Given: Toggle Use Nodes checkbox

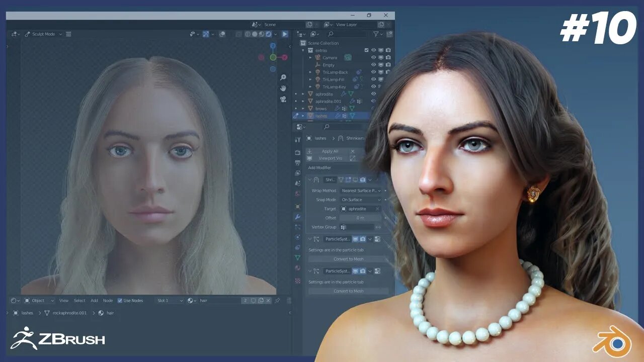Looking at the screenshot, I should pos(120,301).
